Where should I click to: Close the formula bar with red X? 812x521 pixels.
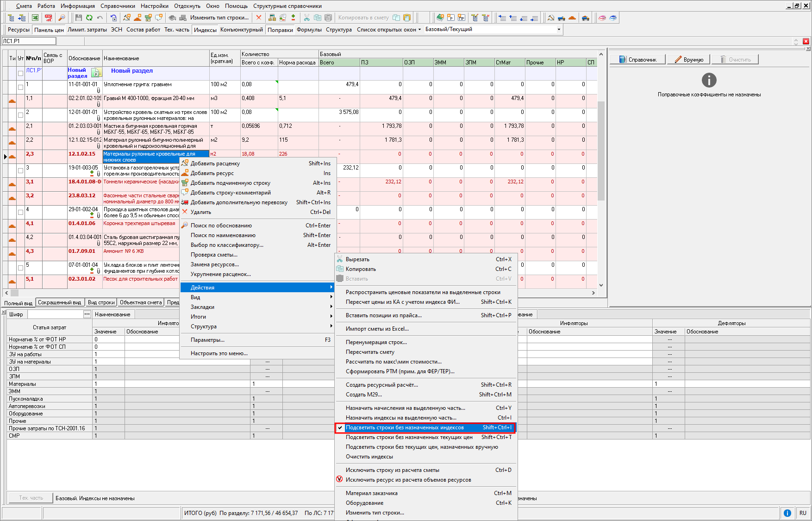point(806,41)
